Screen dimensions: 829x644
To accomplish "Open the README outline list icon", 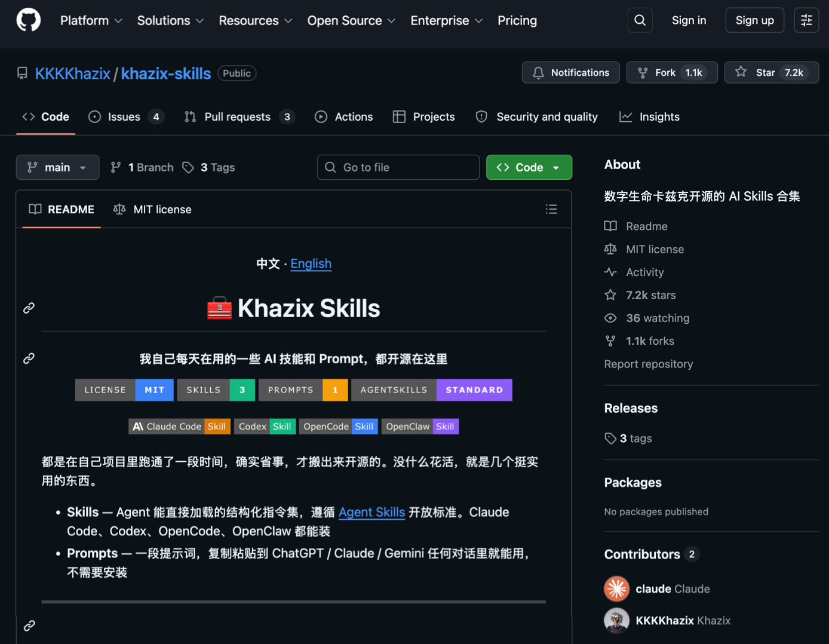I will pyautogui.click(x=551, y=209).
